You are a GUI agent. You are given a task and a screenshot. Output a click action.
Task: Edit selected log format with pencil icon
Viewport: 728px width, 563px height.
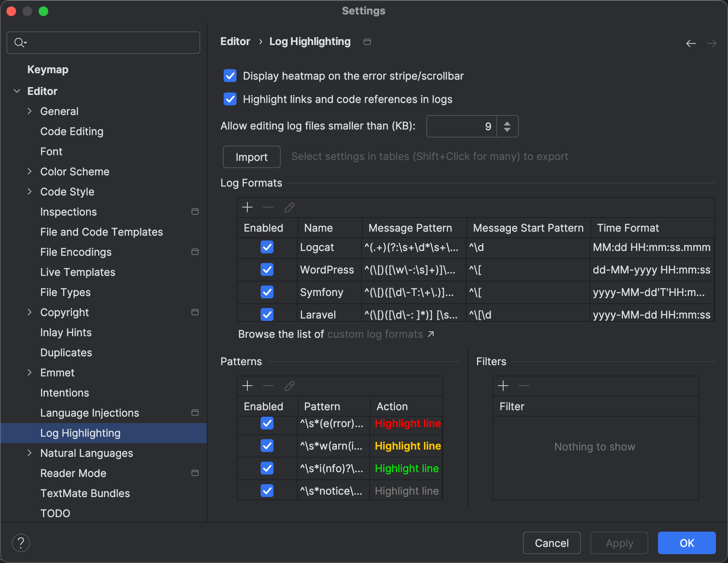point(290,208)
